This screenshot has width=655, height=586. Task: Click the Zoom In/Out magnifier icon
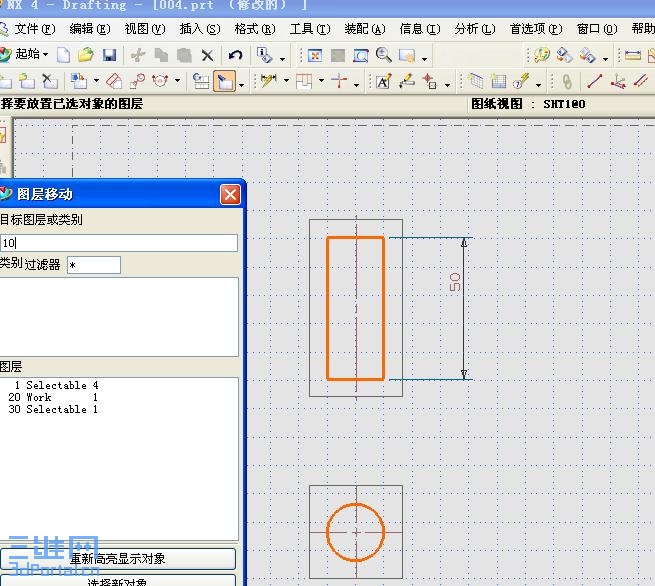click(x=383, y=55)
